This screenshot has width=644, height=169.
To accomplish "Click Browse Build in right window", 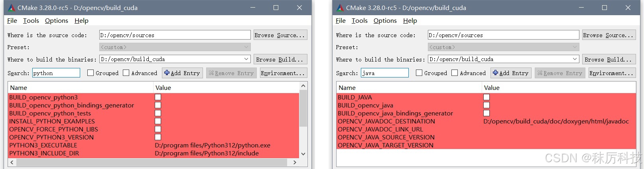I will click(609, 59).
